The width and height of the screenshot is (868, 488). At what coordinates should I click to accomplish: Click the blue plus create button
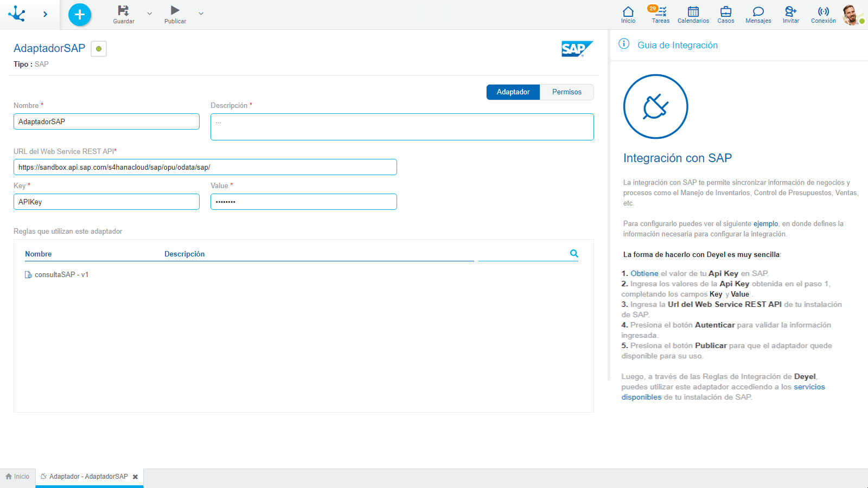80,15
